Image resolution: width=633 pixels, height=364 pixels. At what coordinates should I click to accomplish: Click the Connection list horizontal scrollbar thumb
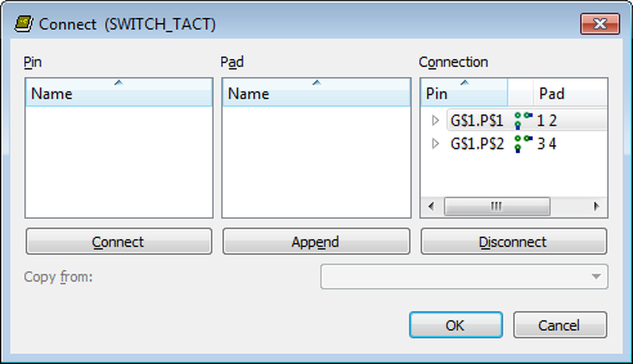[x=497, y=206]
